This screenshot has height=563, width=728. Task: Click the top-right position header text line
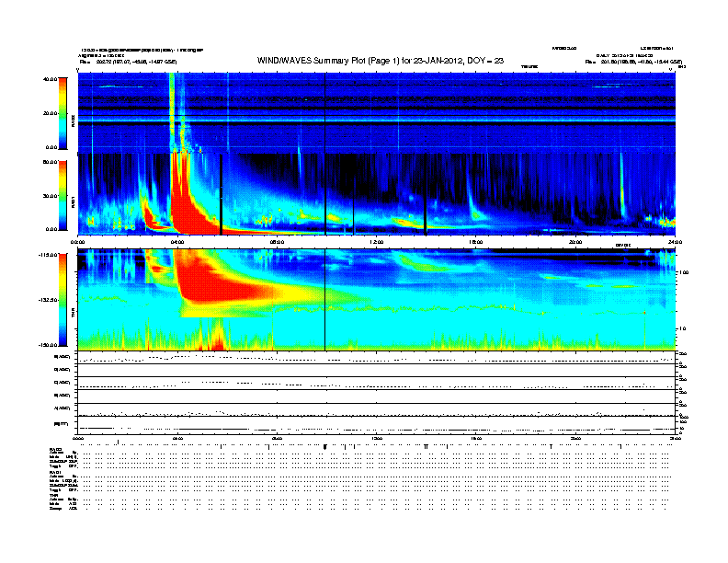[633, 62]
